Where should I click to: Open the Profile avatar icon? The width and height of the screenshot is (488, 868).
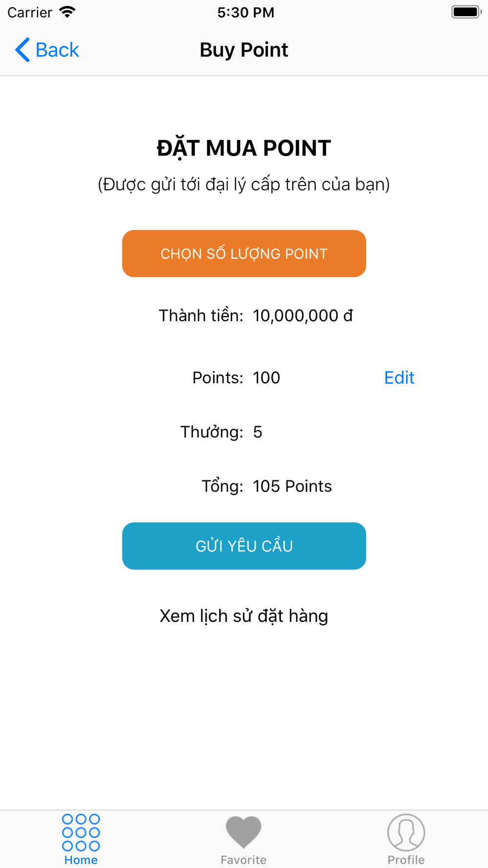click(x=406, y=832)
